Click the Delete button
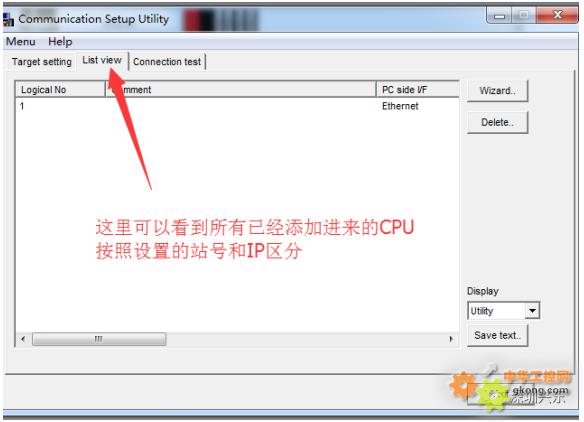The width and height of the screenshot is (584, 422). tap(497, 122)
